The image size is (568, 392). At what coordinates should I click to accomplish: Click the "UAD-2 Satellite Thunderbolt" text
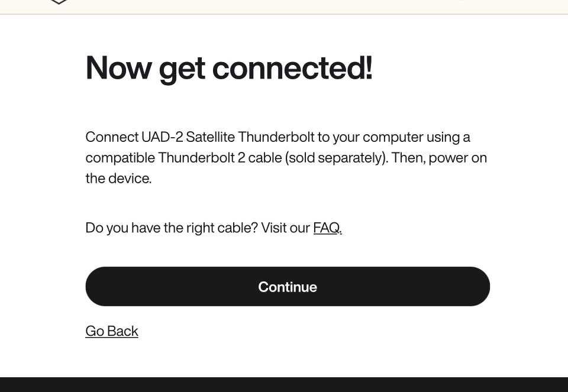coord(228,137)
